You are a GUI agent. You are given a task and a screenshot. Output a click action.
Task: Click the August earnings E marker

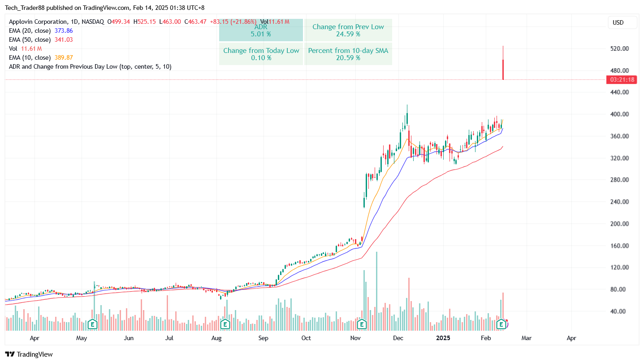click(225, 324)
